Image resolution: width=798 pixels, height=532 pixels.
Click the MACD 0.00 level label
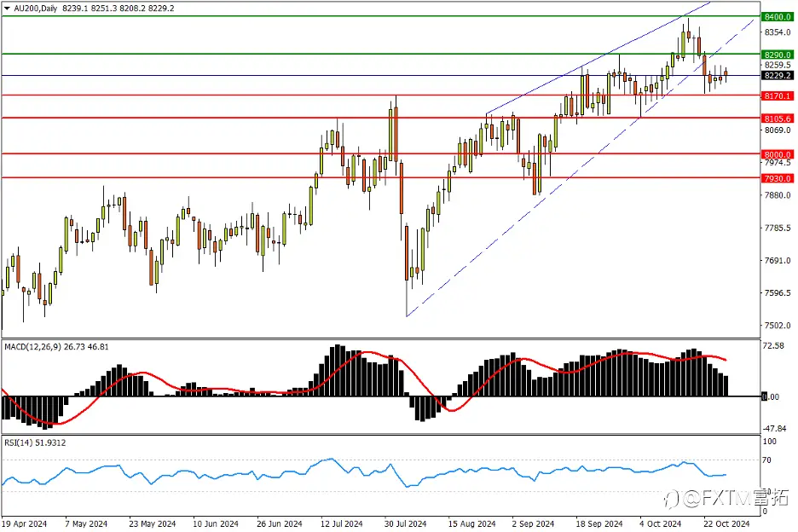click(x=771, y=396)
